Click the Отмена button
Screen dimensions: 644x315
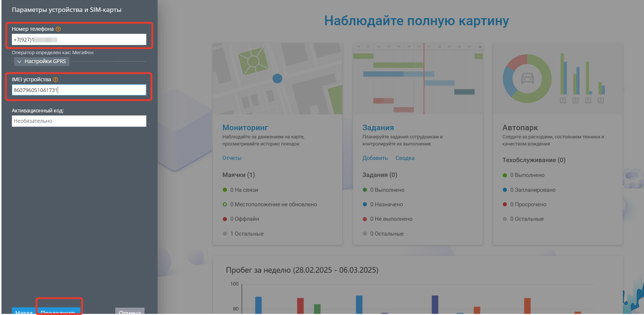pyautogui.click(x=130, y=311)
